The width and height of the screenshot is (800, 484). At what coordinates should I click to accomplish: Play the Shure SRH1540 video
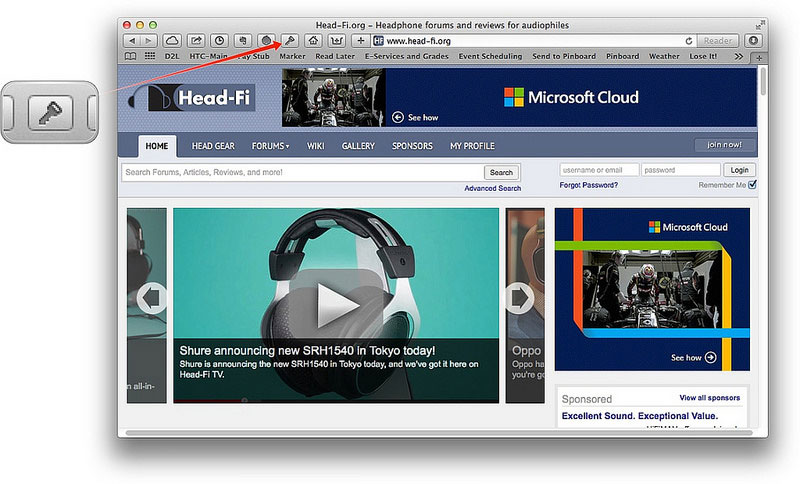337,304
